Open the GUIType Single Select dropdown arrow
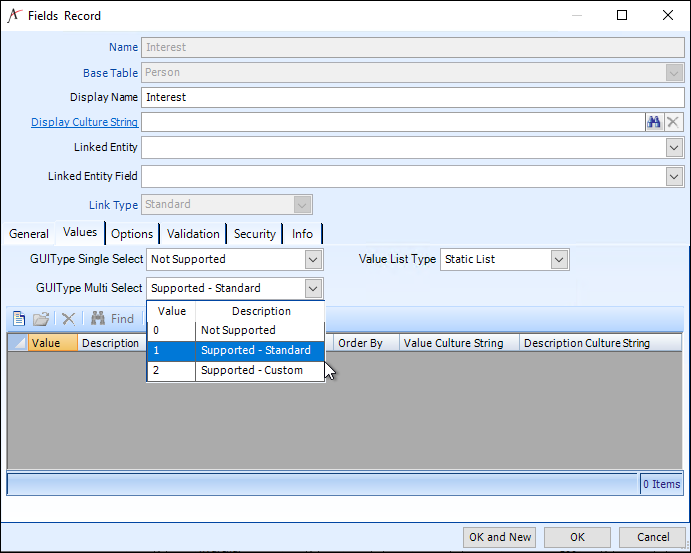 pos(313,259)
